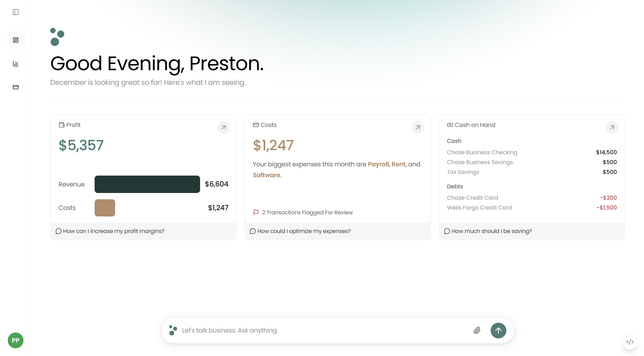Click the Revenue bar in the Profit chart
Image resolution: width=644 pixels, height=356 pixels.
147,184
